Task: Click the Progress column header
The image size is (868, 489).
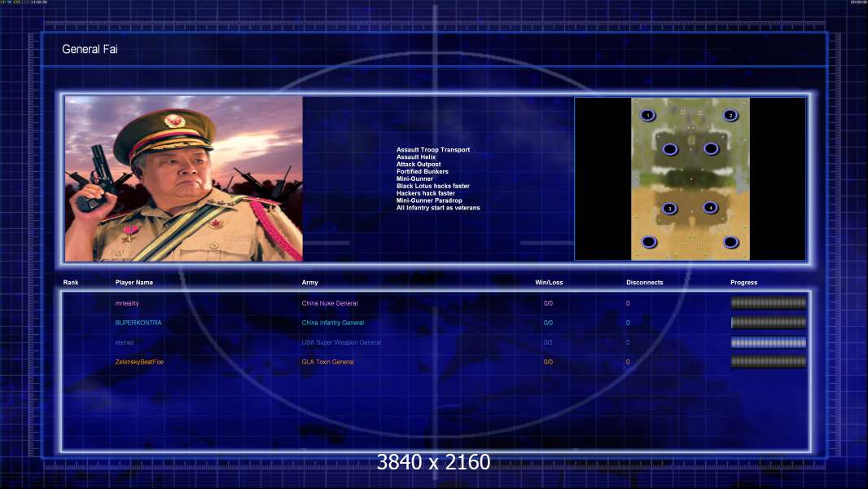Action: tap(743, 283)
